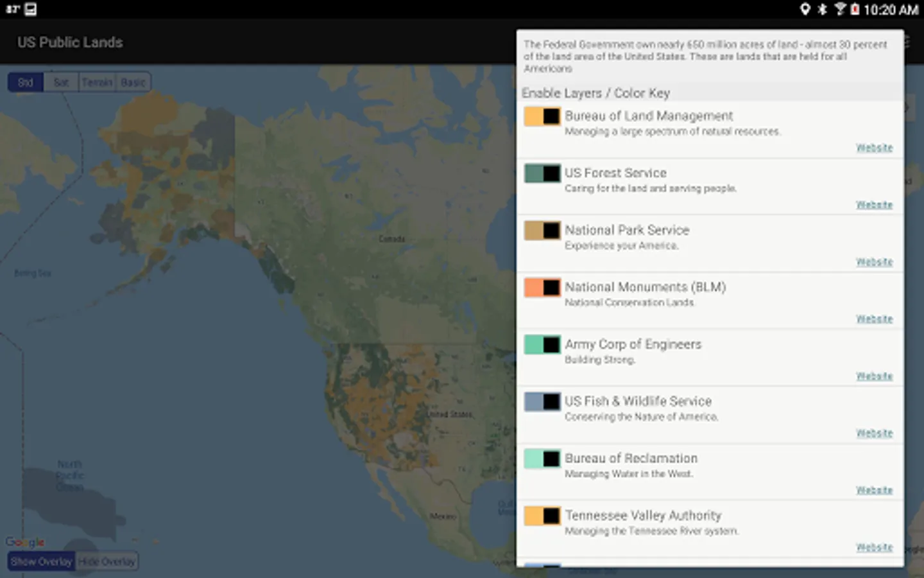Click the US Public Lands app title
The image size is (924, 578).
pyautogui.click(x=70, y=42)
